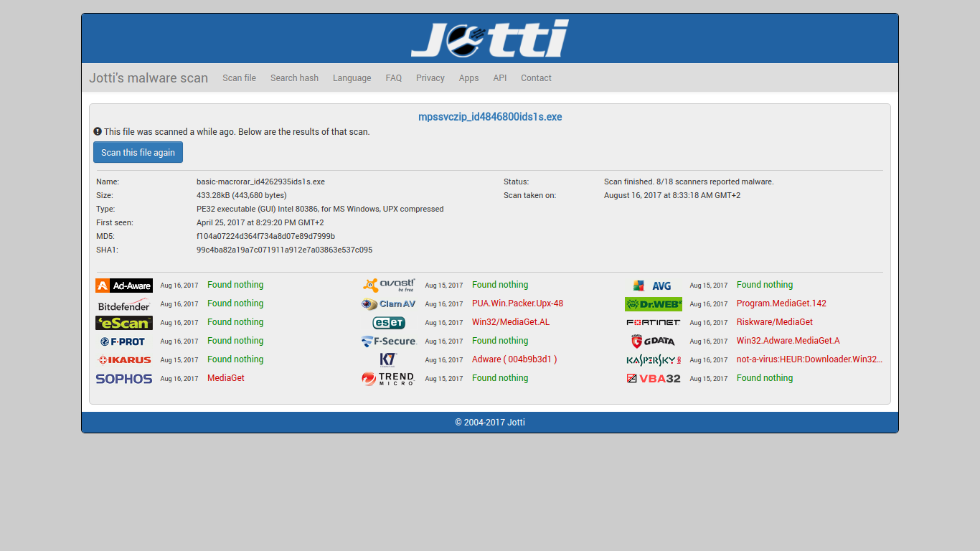Click the VBA32 result Found nothing
This screenshot has width=980, height=551.
click(765, 378)
